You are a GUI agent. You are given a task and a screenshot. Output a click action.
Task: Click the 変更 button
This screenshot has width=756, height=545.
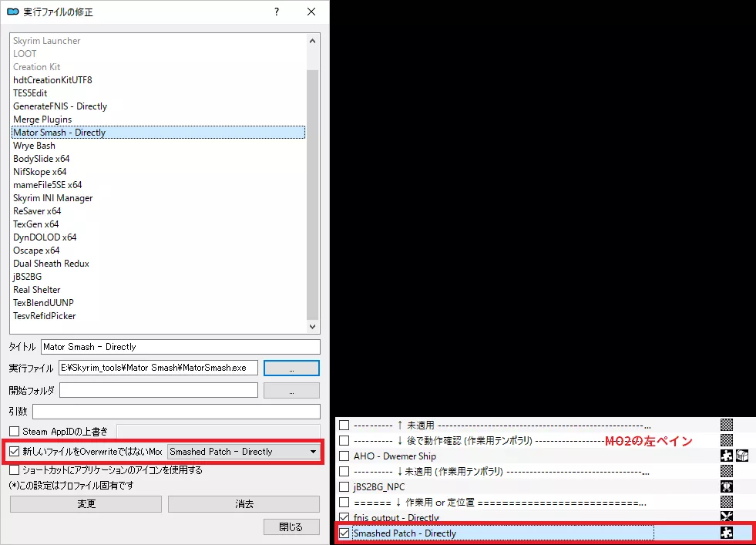tap(86, 504)
